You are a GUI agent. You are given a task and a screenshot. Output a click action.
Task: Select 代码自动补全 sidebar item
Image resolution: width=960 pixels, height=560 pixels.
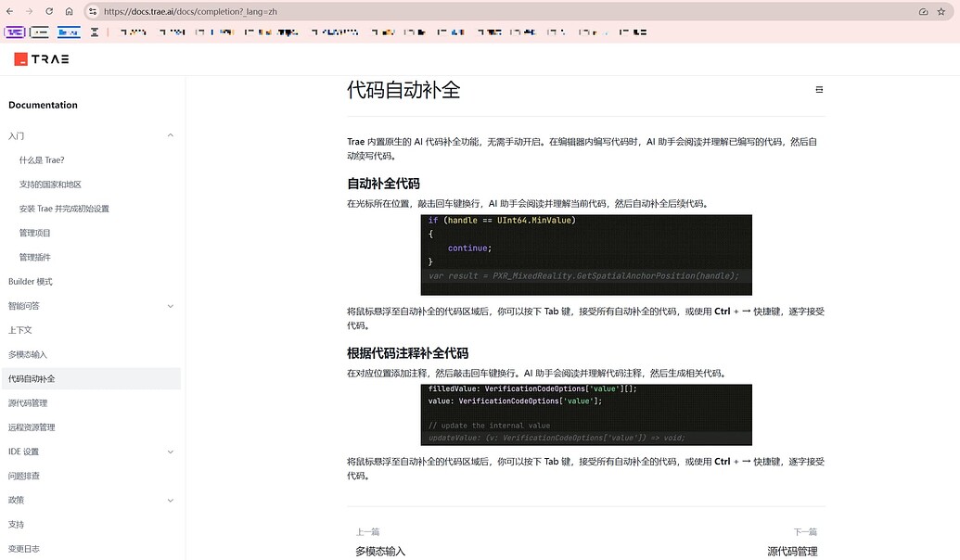(x=91, y=379)
